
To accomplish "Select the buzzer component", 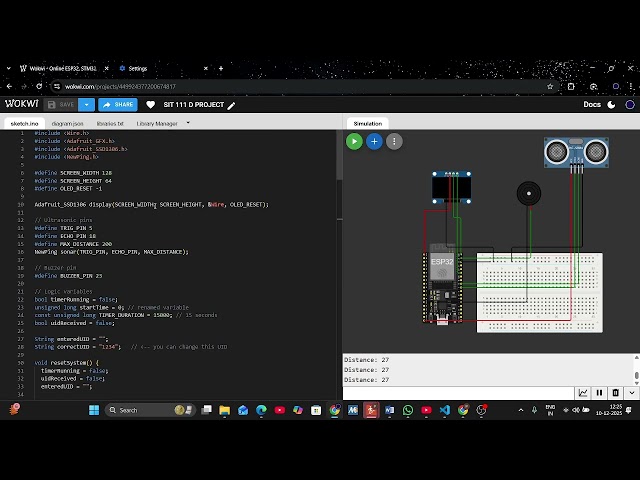I will 529,193.
